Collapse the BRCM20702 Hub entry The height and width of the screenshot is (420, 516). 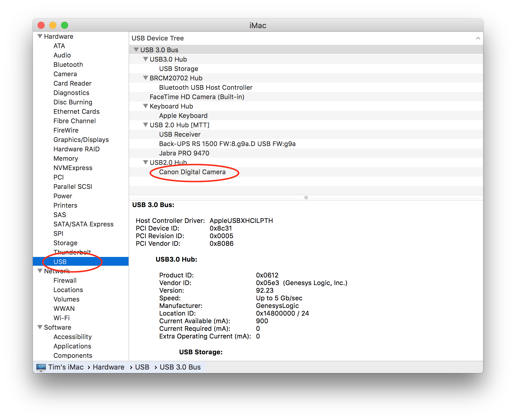coord(146,78)
